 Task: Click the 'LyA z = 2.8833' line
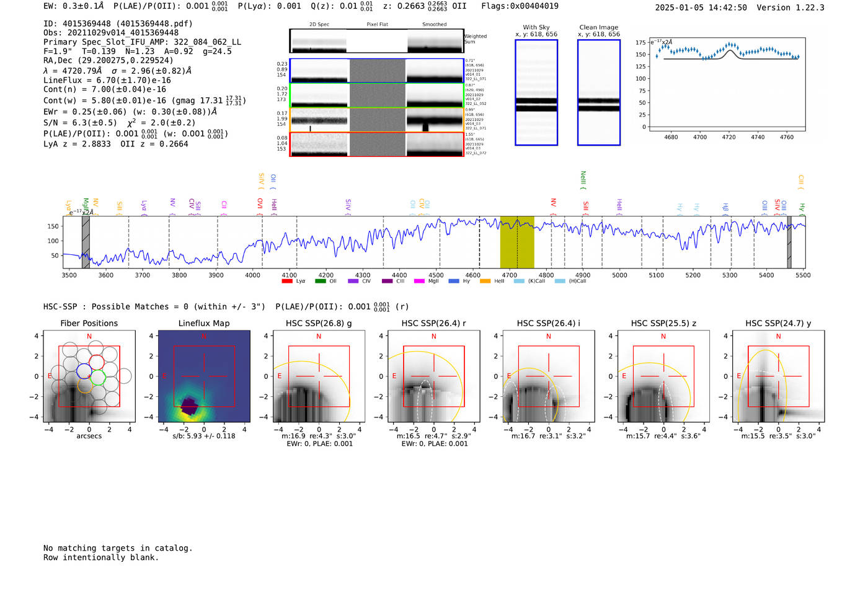coord(77,144)
